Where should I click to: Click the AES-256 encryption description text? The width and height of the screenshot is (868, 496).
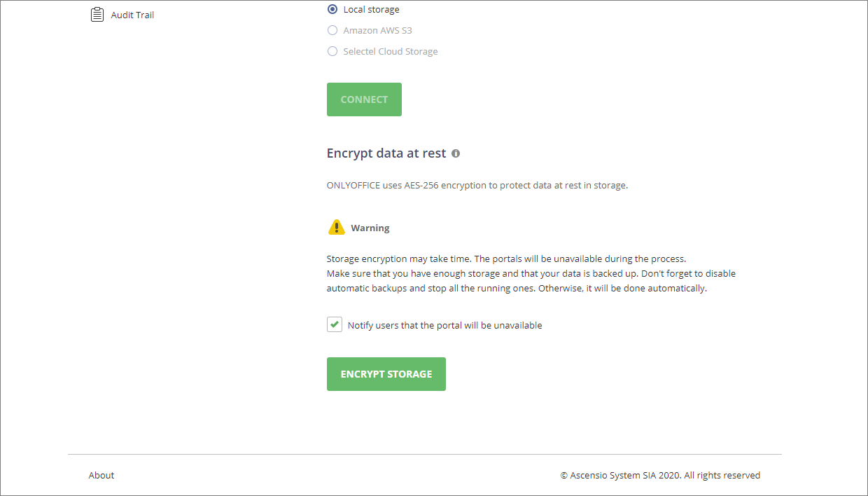click(x=477, y=184)
